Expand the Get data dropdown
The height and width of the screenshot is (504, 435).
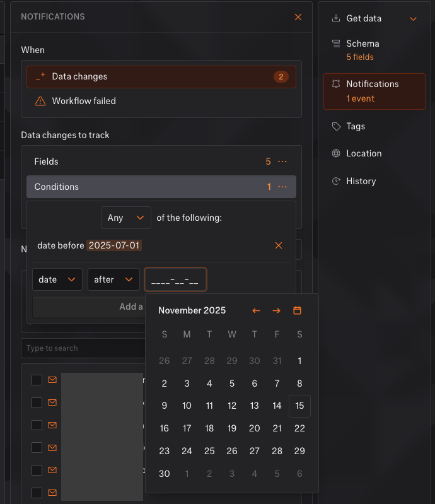click(x=413, y=18)
